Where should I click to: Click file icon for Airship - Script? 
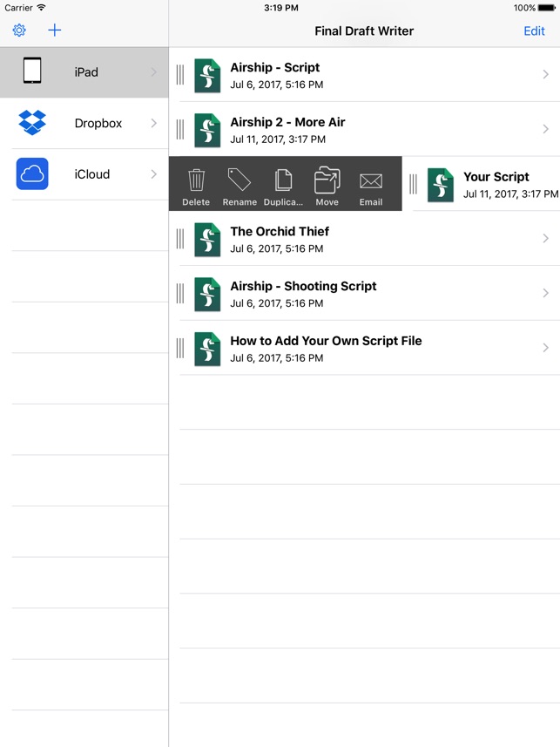click(x=207, y=75)
